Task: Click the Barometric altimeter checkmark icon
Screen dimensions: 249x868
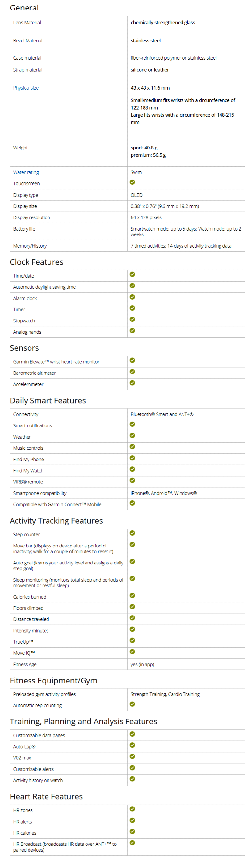Action: point(132,372)
